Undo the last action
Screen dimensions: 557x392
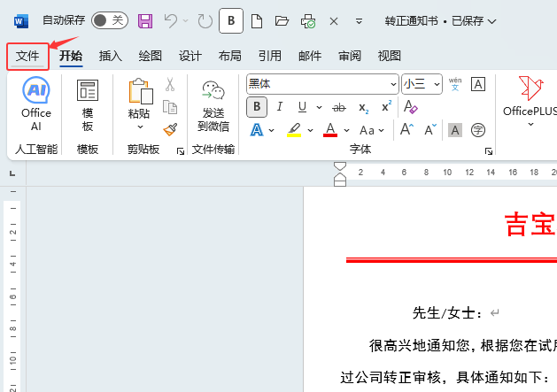click(x=171, y=21)
